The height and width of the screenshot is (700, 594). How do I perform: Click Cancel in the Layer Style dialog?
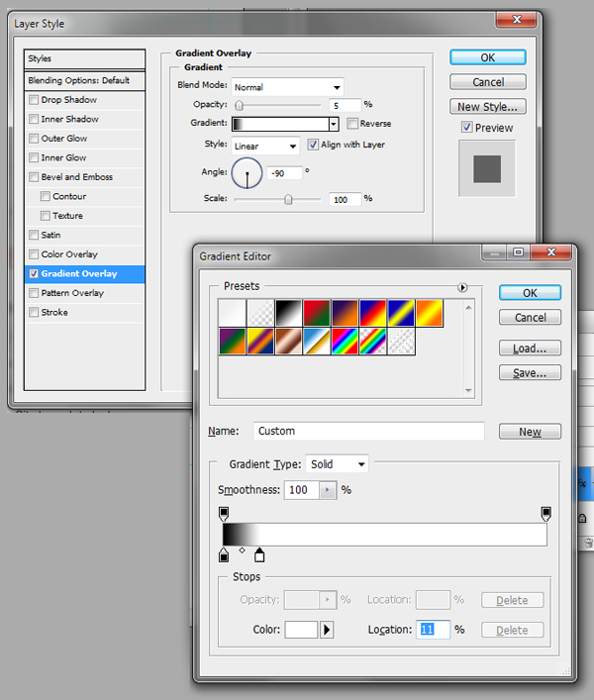(488, 82)
